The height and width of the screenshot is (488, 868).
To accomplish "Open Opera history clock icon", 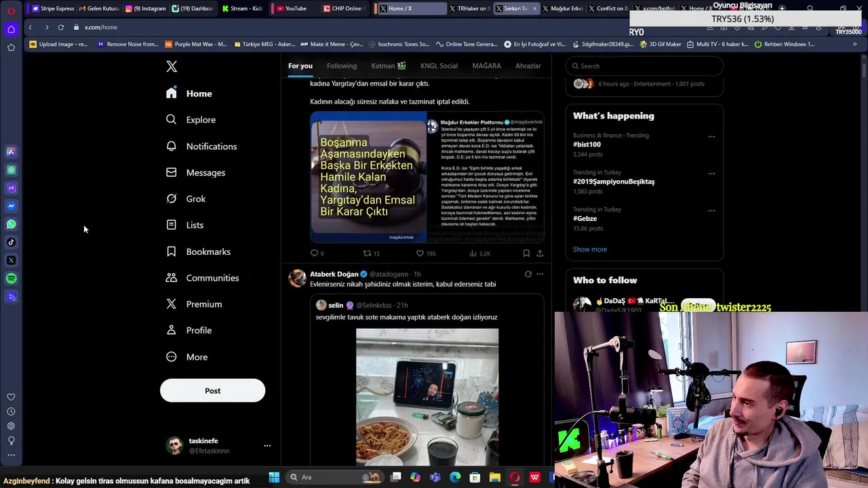I will (x=11, y=411).
